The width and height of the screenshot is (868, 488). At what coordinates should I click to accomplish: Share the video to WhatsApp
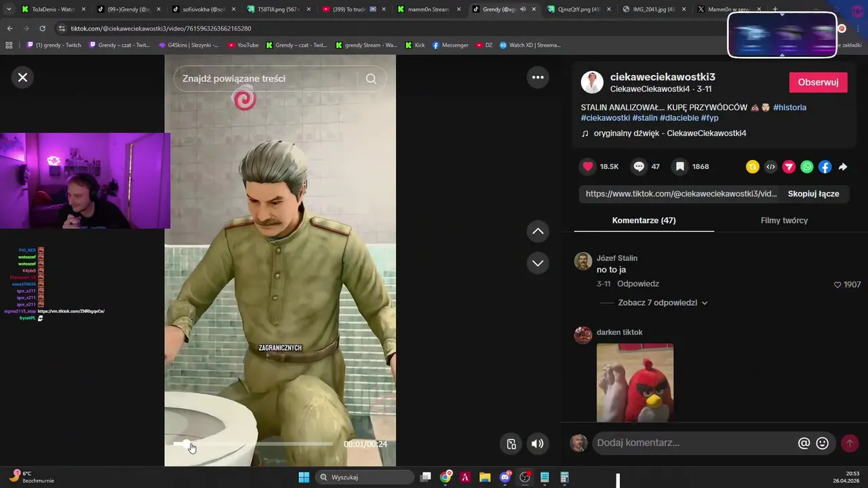pyautogui.click(x=807, y=167)
